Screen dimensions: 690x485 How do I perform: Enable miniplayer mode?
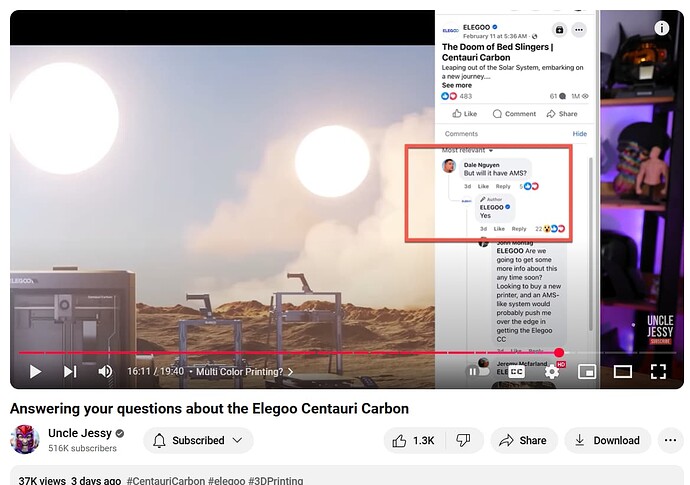coord(587,371)
